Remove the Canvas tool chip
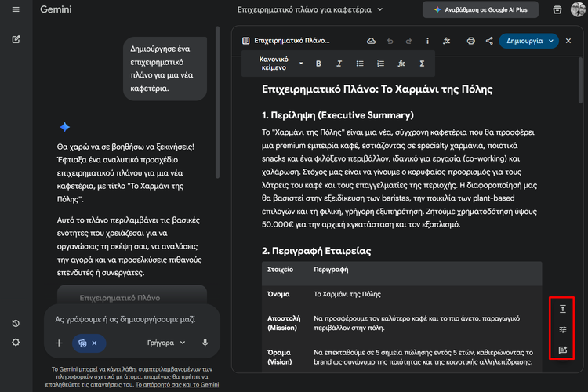 click(x=94, y=343)
